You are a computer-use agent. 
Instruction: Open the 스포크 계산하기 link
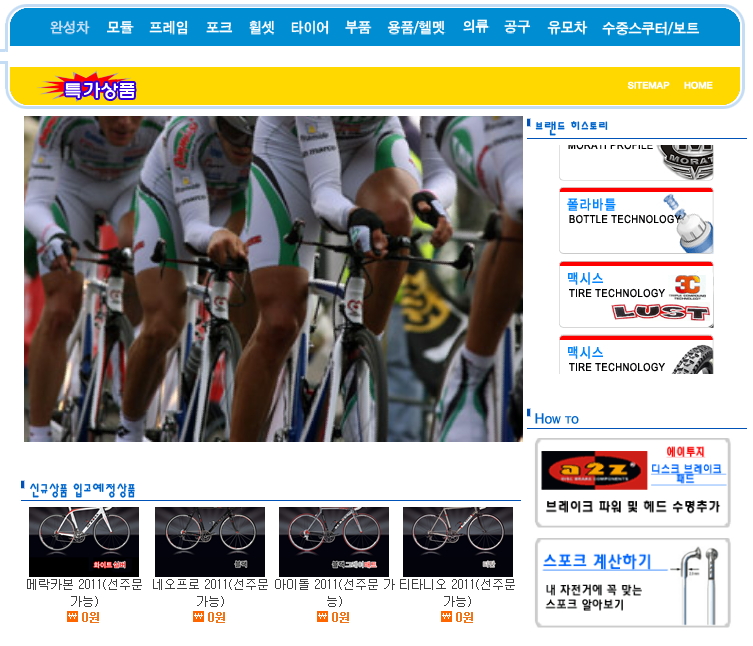(597, 561)
